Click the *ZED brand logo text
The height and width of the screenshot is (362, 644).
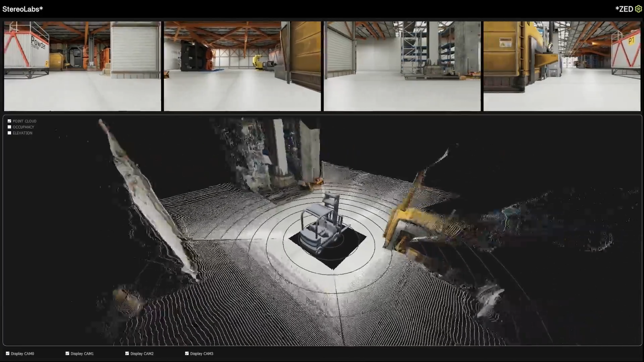(624, 9)
